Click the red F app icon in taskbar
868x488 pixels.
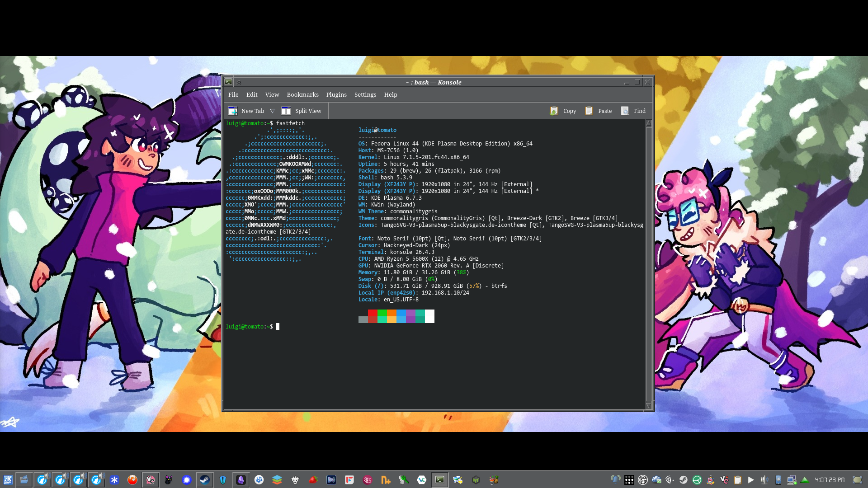[349, 480]
